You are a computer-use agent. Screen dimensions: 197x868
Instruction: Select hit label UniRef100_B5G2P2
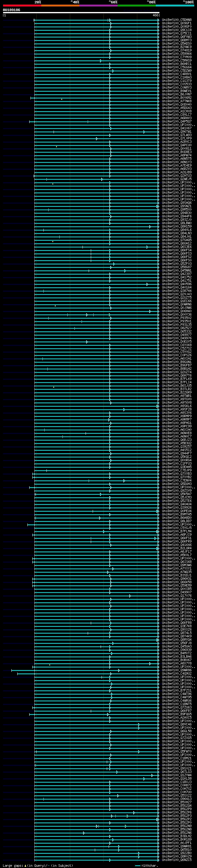tap(177, 819)
